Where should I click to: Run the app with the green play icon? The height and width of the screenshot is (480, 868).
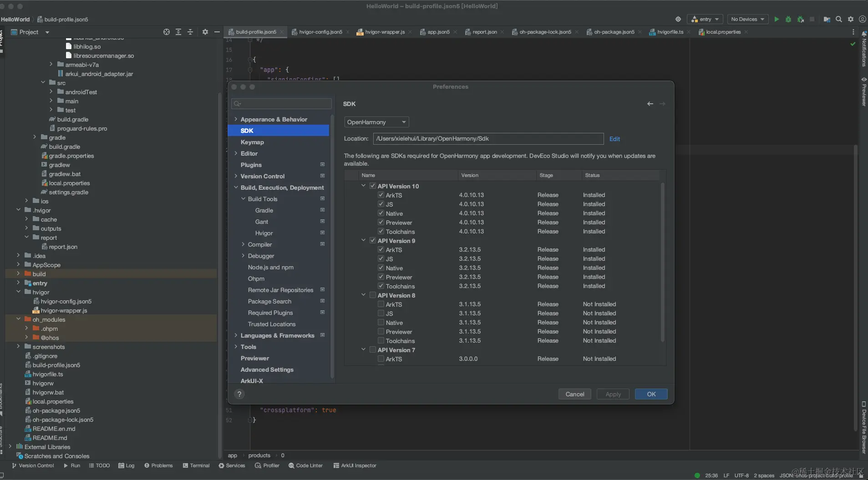coord(777,19)
